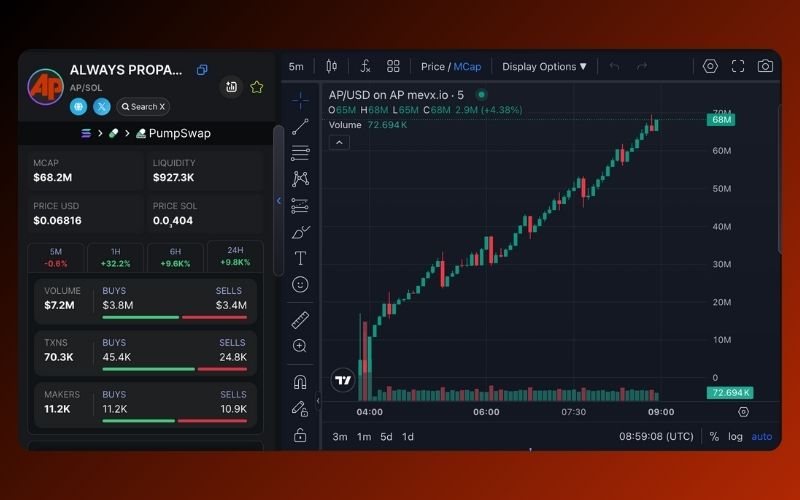The image size is (800, 500).
Task: Click the 68M price label on axis
Action: pyautogui.click(x=721, y=120)
